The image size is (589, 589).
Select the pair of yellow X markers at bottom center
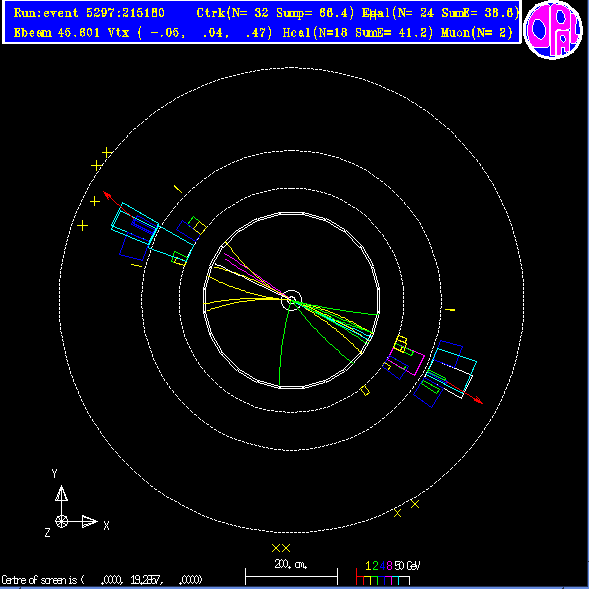tap(281, 548)
